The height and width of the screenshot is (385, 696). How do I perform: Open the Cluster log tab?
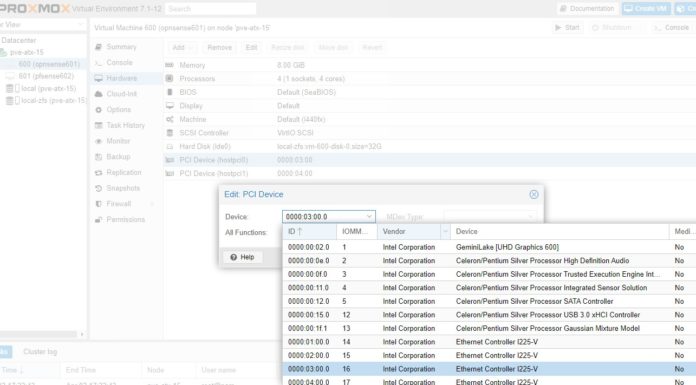click(40, 352)
